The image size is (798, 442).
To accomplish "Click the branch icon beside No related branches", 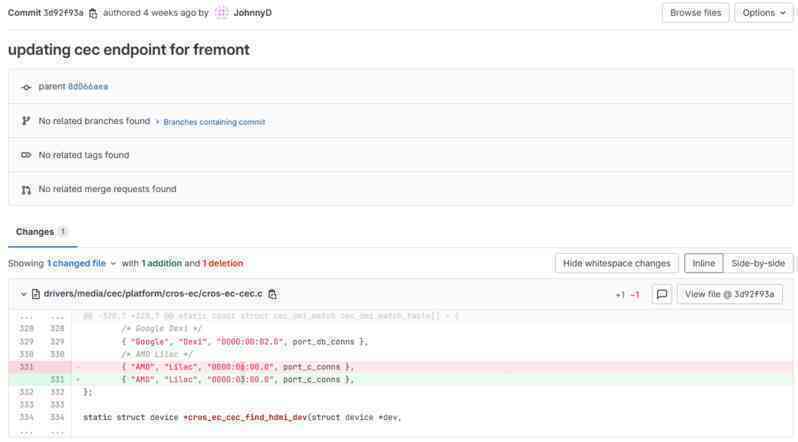I will (26, 121).
